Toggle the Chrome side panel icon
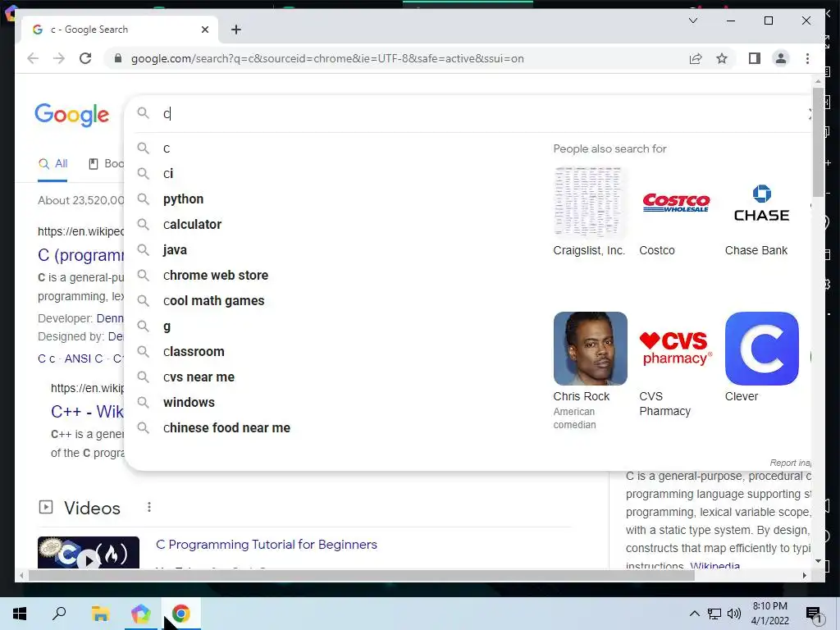This screenshot has height=630, width=840. (755, 58)
